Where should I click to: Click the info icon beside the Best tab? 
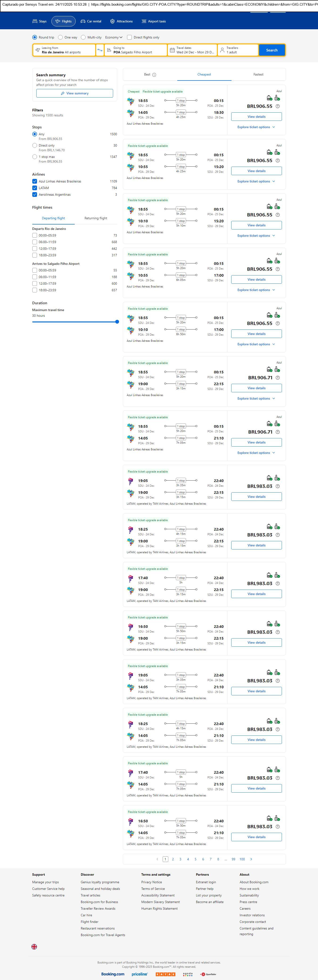coord(154,75)
